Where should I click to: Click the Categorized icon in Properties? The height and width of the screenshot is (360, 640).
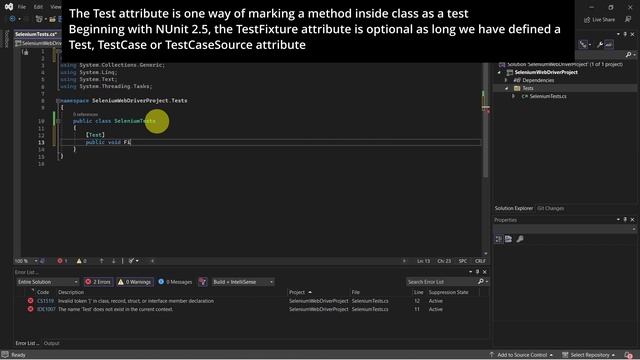pos(499,239)
